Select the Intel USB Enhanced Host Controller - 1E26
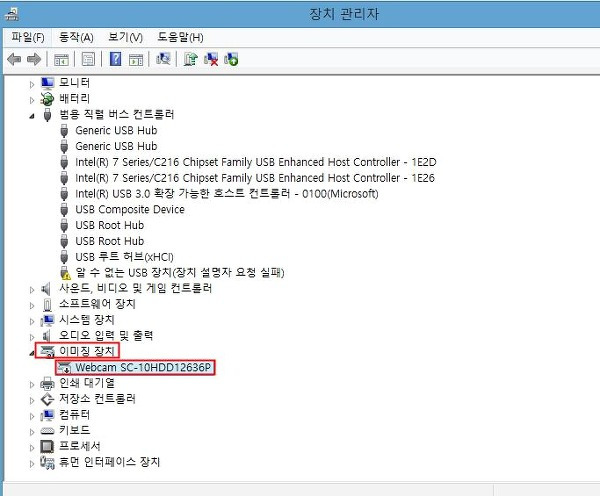The height and width of the screenshot is (496, 600). tap(255, 178)
